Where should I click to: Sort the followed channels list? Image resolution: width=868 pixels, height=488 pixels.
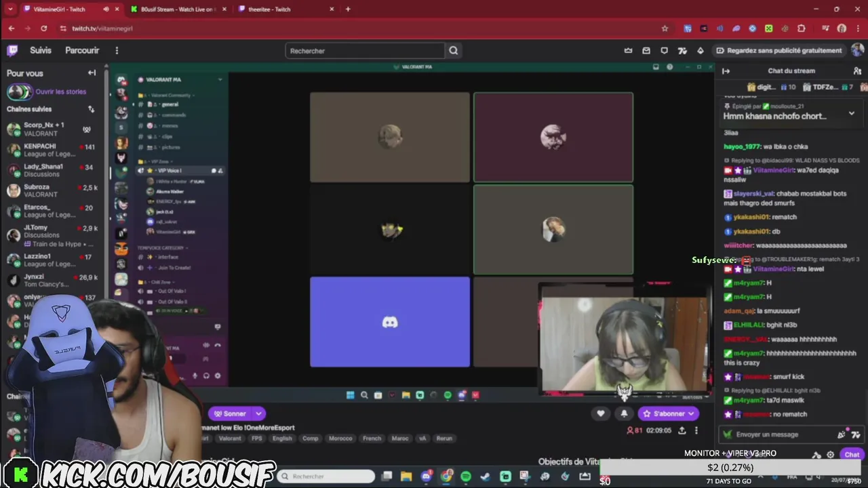91,109
